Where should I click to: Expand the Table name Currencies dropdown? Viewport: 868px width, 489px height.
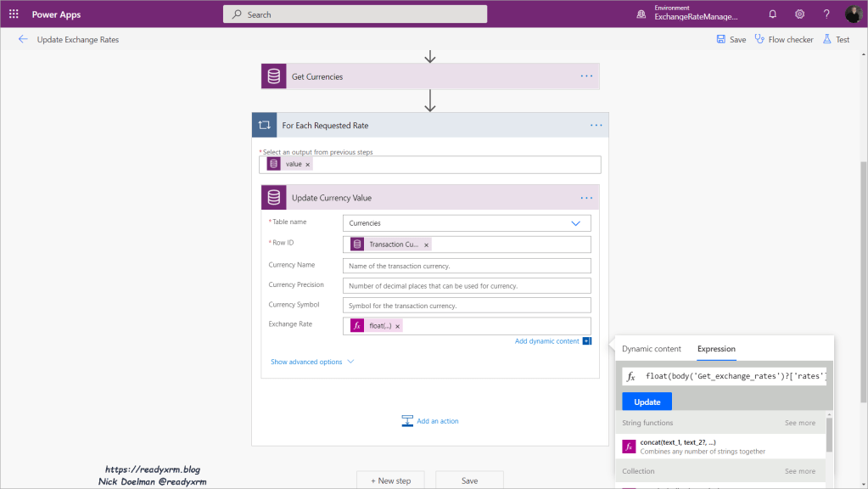576,223
